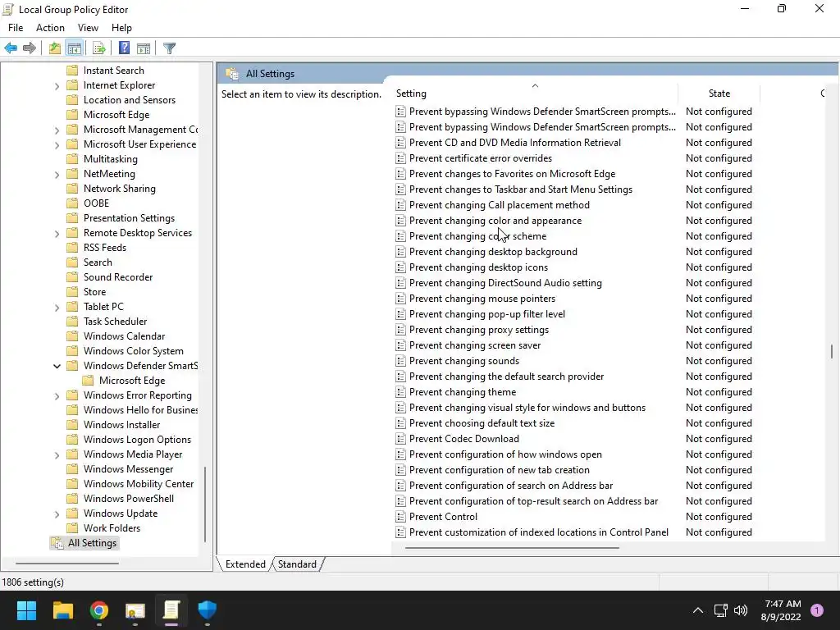Open the certificate app taskbar icon
The width and height of the screenshot is (840, 630).
[x=135, y=610]
